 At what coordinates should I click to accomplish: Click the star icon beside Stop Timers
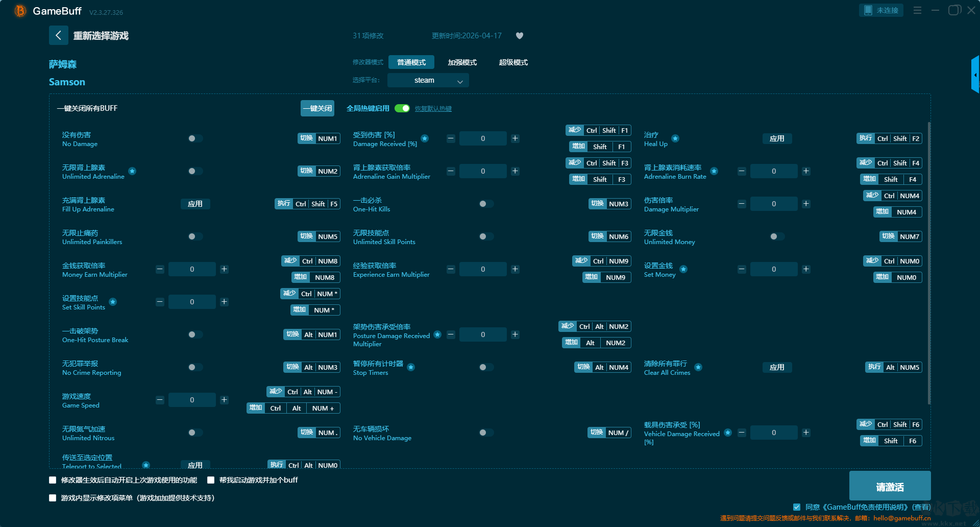(411, 367)
